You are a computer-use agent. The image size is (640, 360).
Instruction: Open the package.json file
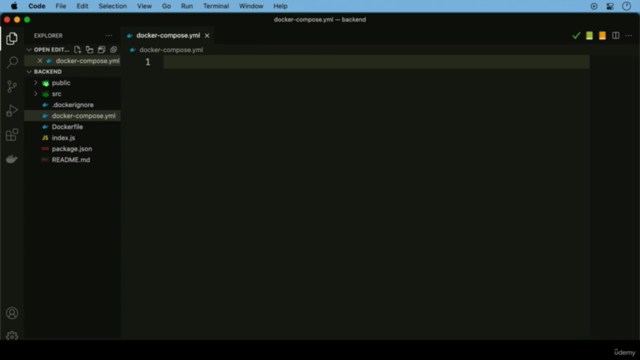(72, 149)
